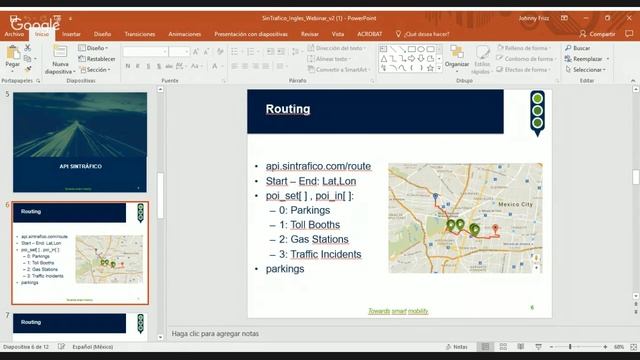The width and height of the screenshot is (640, 360).
Task: Open the font name combo box
Action: coord(145,51)
